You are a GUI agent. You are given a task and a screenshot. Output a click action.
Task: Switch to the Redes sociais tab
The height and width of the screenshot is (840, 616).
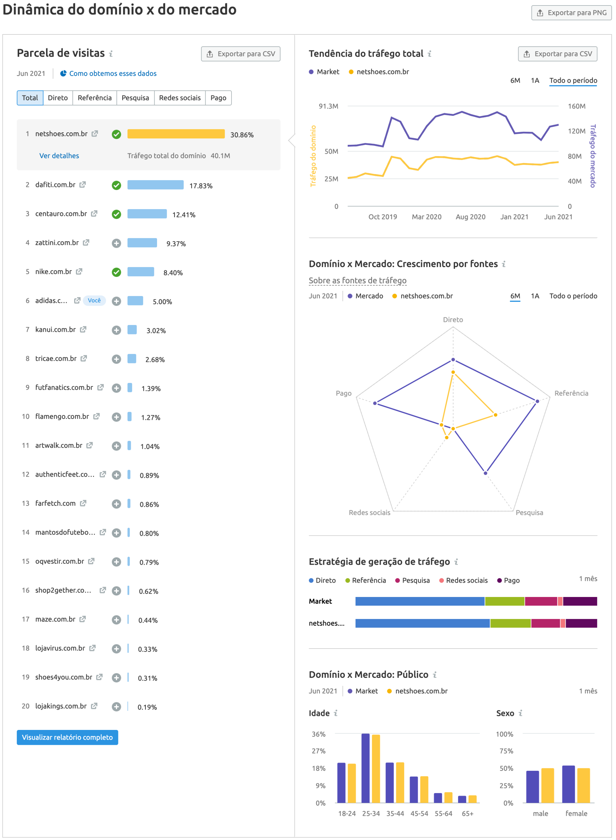(180, 98)
